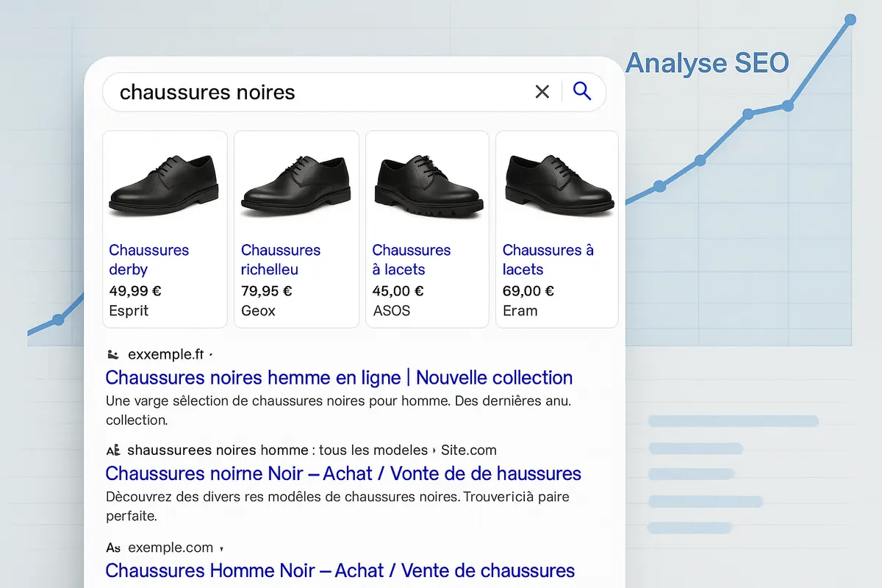882x588 pixels.
Task: Click the 'Une varge sêlection' snippet text
Action: coord(339,411)
